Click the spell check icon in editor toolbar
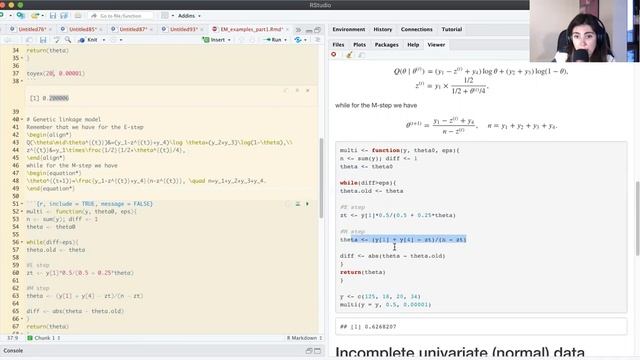 (x=57, y=40)
